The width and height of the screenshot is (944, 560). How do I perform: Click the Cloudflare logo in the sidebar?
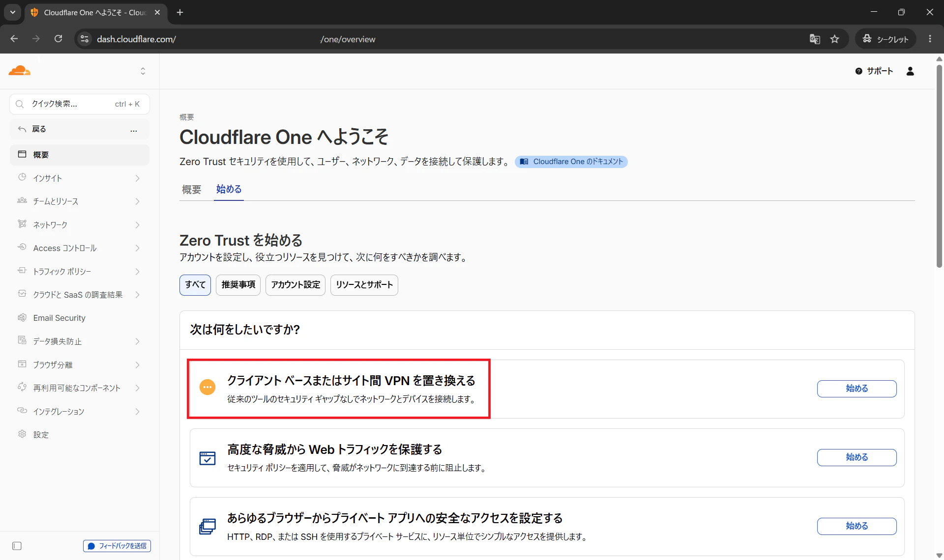pyautogui.click(x=20, y=71)
